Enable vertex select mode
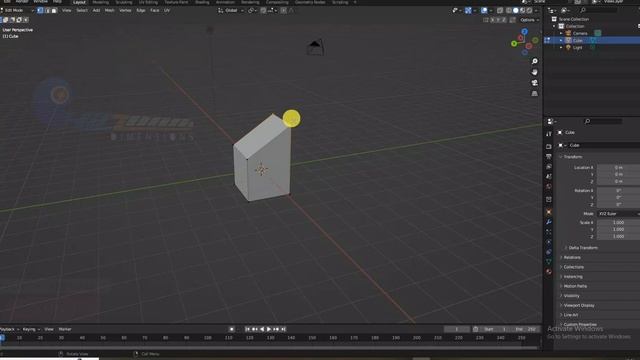 coord(40,10)
